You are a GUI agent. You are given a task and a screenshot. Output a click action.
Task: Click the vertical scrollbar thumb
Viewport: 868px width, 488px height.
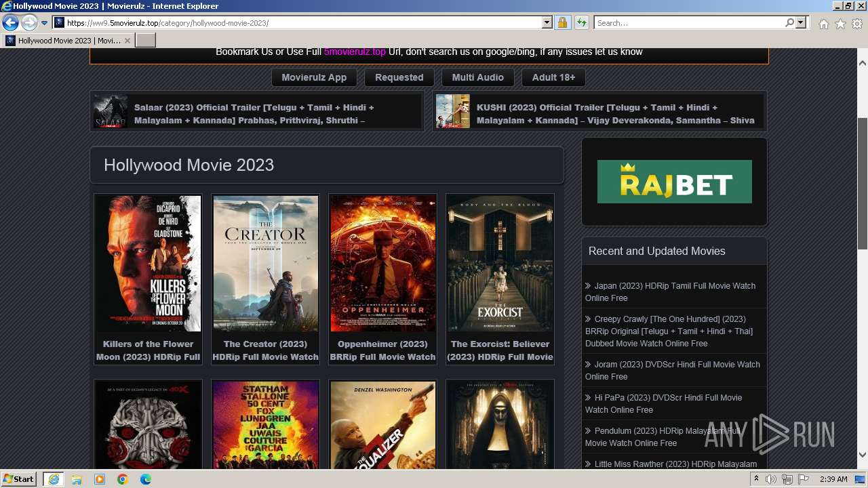coord(863,184)
